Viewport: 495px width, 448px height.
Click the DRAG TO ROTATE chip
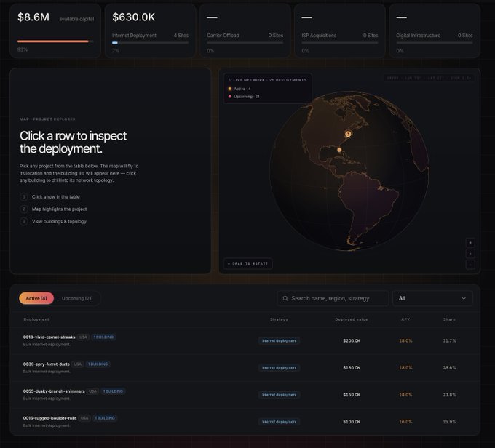[247, 263]
